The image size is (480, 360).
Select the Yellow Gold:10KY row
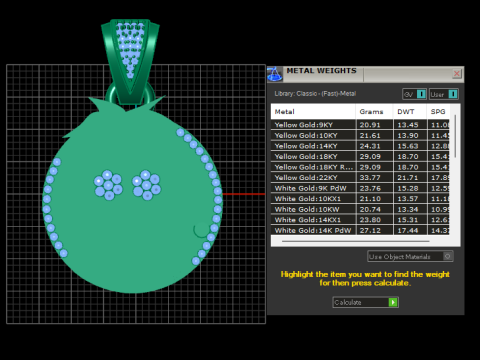(360, 135)
